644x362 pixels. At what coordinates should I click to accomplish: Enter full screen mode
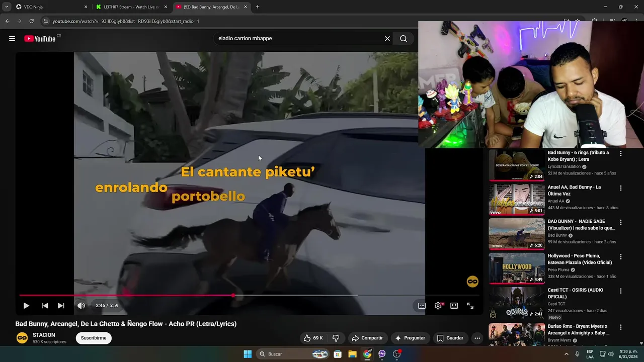(470, 306)
